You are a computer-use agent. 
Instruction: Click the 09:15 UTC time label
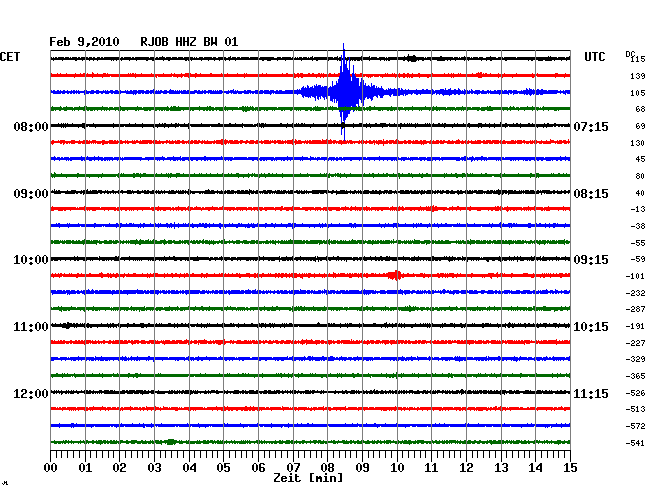click(x=591, y=260)
